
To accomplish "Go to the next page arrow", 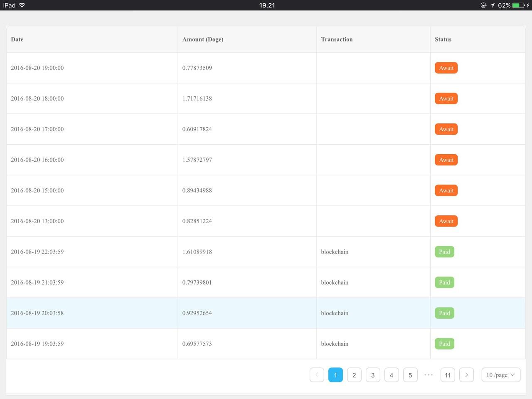I will tap(466, 375).
